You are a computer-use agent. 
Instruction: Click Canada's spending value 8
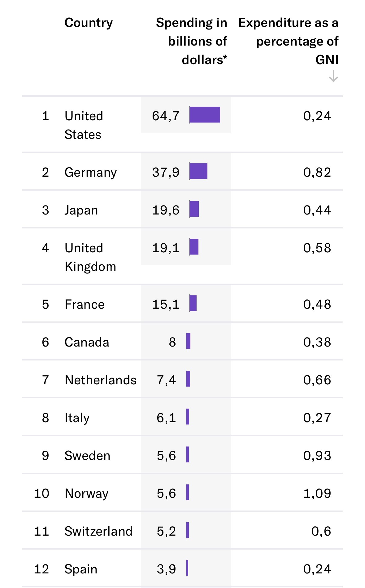coord(172,342)
